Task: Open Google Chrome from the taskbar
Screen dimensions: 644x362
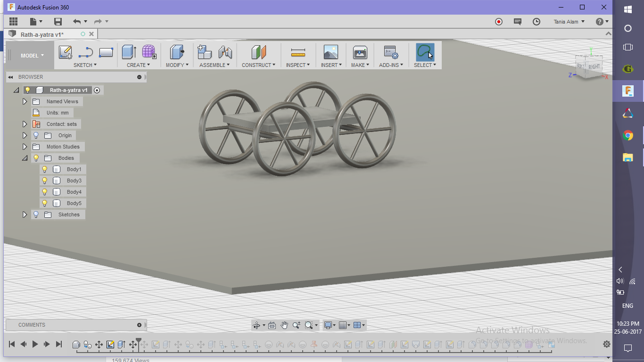Action: (628, 136)
